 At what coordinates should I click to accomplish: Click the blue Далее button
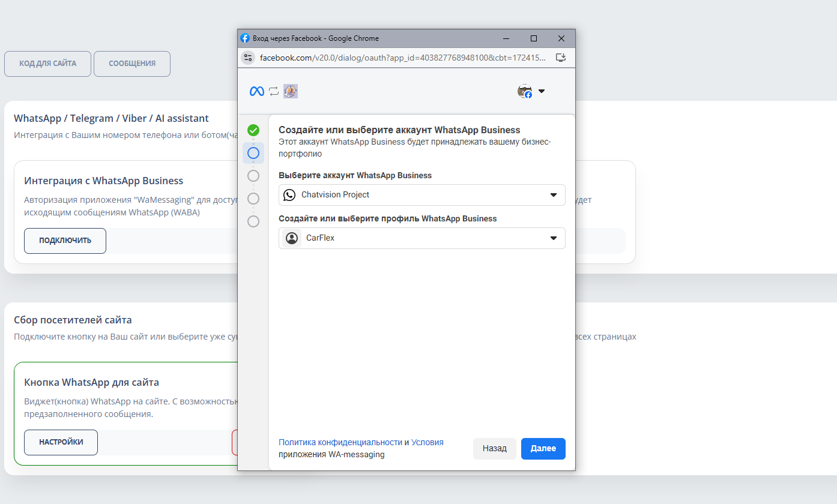(543, 449)
